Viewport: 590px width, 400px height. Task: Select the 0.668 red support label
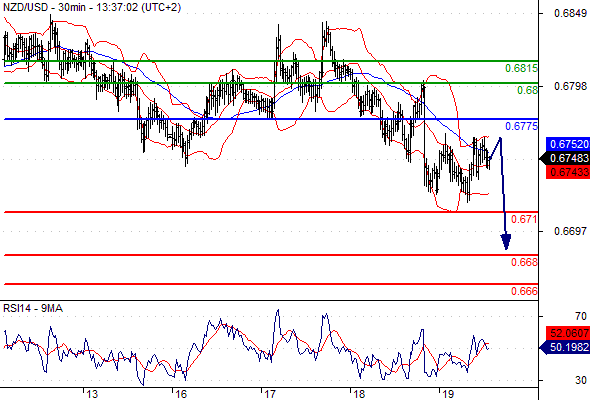pyautogui.click(x=524, y=262)
